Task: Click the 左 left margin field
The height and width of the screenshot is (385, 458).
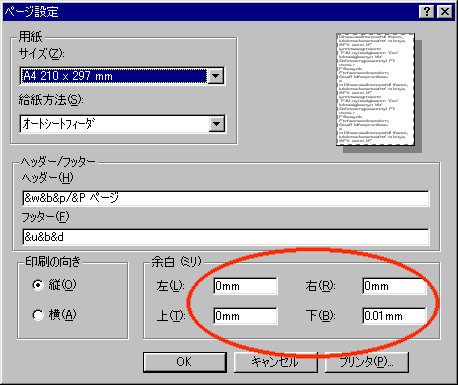Action: click(245, 286)
